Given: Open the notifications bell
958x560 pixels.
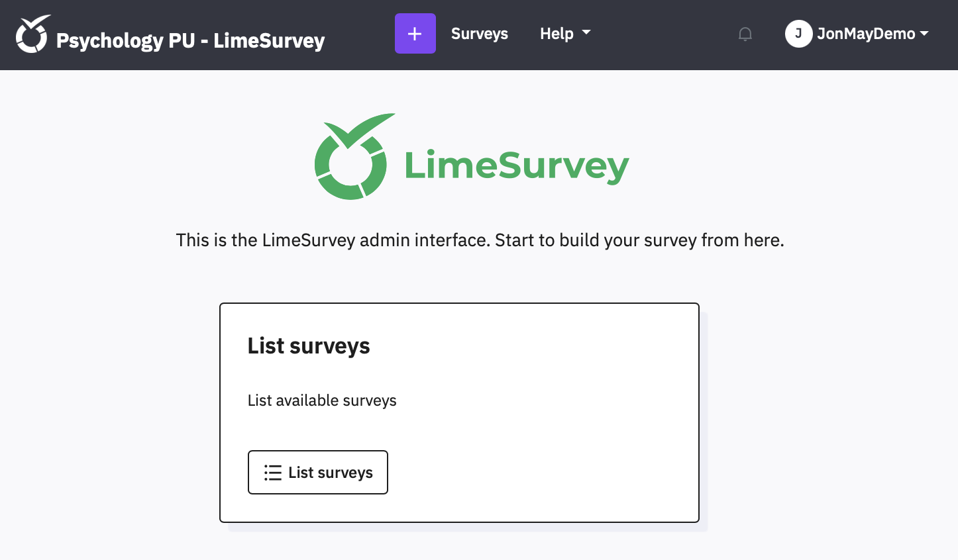Looking at the screenshot, I should point(745,34).
